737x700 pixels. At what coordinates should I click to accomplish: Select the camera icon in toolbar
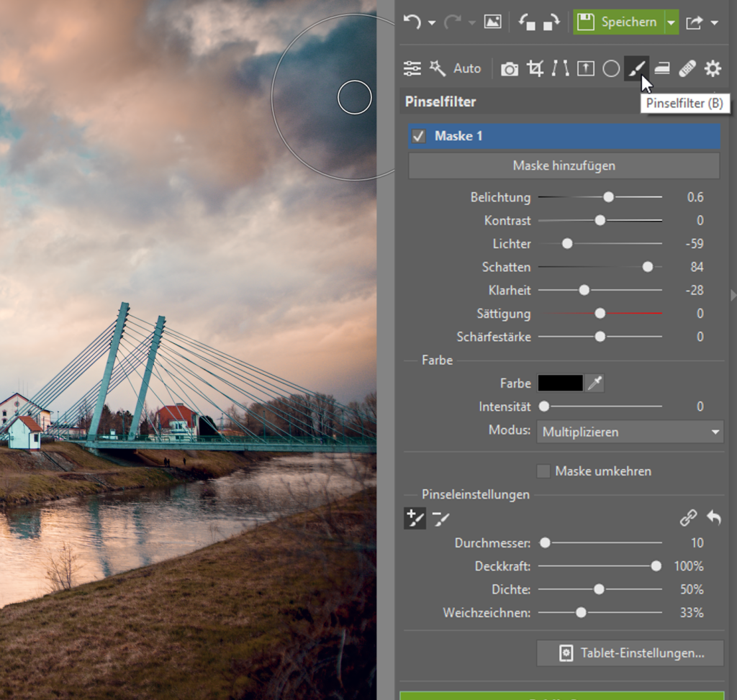[510, 68]
